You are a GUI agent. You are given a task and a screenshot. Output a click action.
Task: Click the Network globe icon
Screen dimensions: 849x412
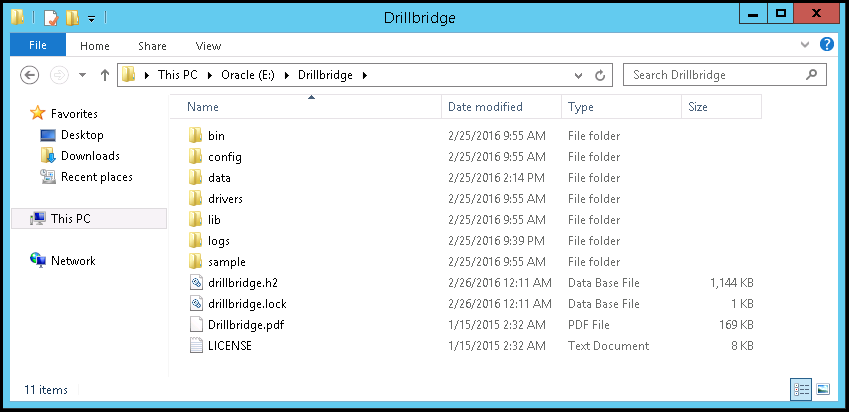(x=38, y=260)
